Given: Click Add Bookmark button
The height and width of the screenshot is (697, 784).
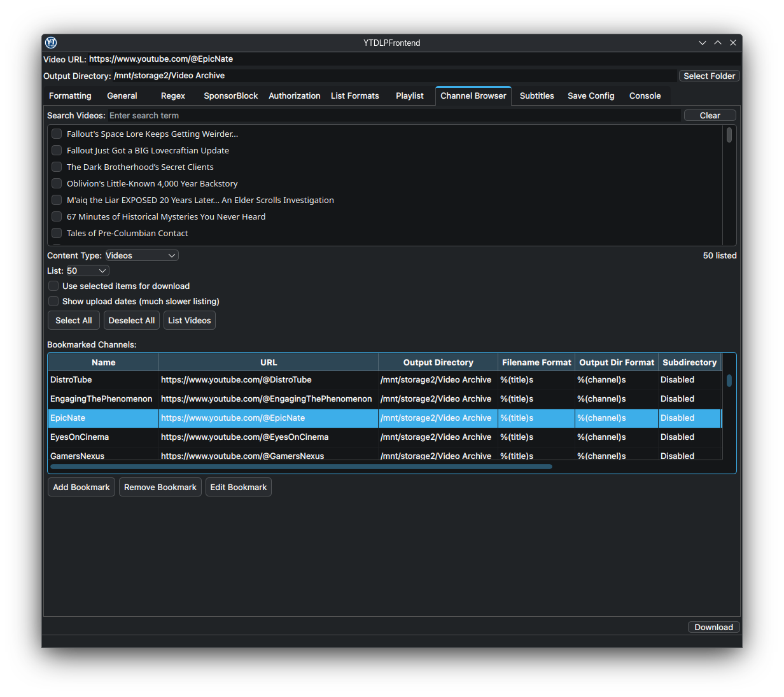Looking at the screenshot, I should pos(81,487).
